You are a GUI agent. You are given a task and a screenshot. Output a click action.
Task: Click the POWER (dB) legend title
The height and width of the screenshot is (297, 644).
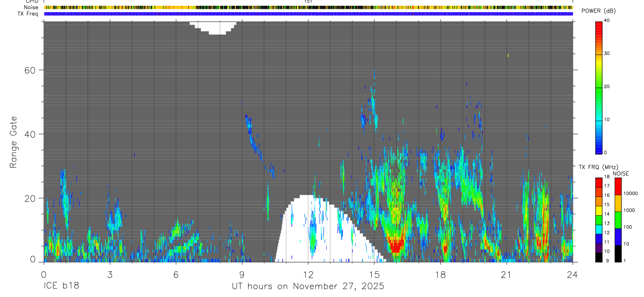coord(599,11)
